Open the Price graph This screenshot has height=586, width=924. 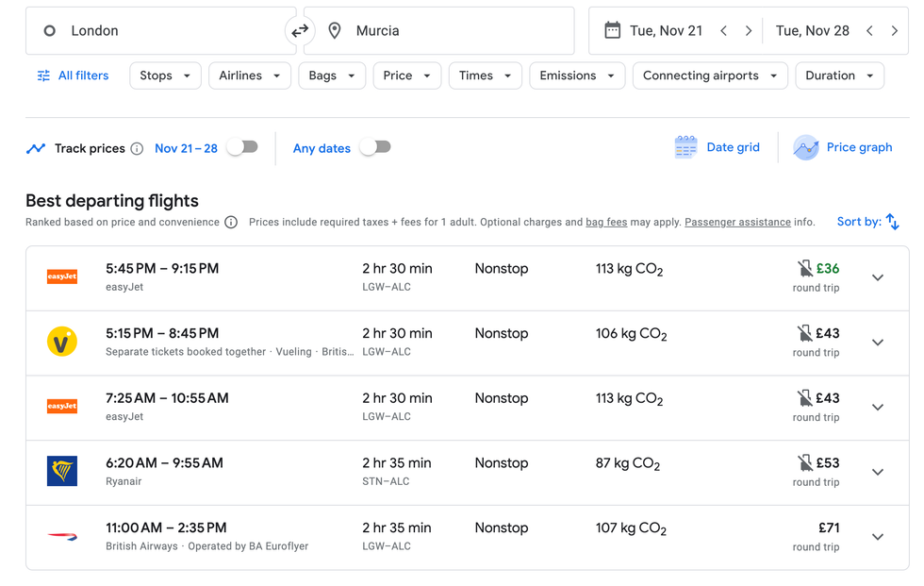pyautogui.click(x=844, y=147)
